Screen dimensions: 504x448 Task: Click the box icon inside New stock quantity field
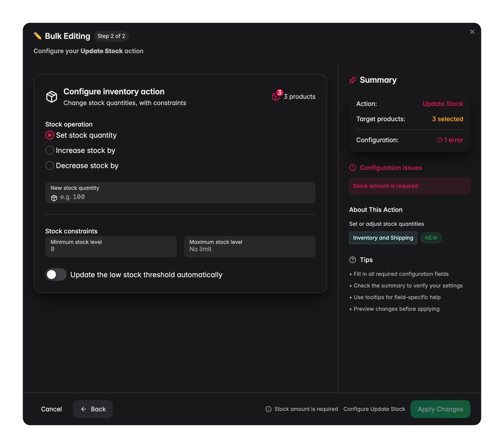(x=54, y=198)
